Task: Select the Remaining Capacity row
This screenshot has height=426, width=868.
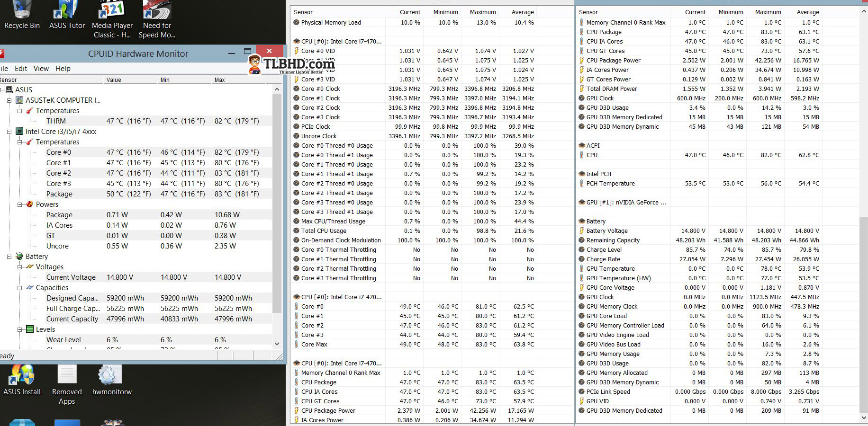Action: click(699, 240)
